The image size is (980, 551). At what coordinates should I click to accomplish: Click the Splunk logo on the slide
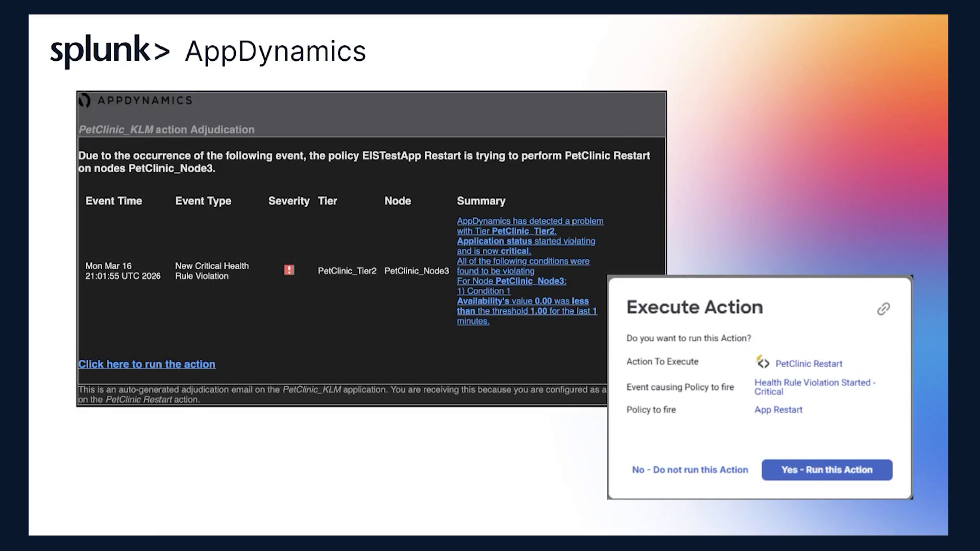pos(110,51)
